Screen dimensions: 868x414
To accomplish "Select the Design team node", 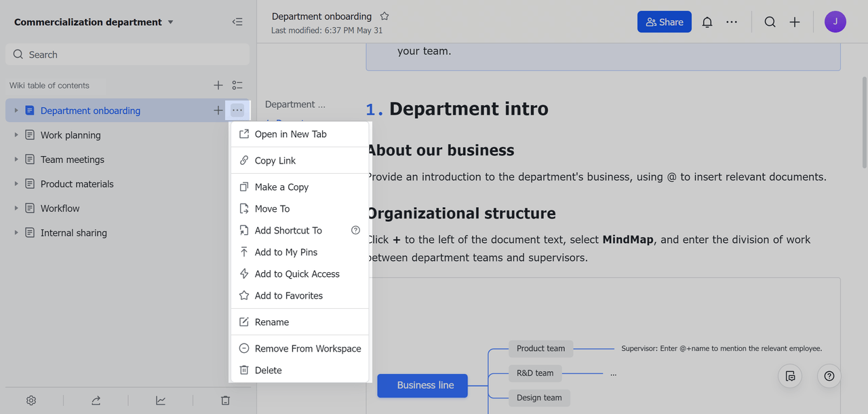I will tap(539, 397).
